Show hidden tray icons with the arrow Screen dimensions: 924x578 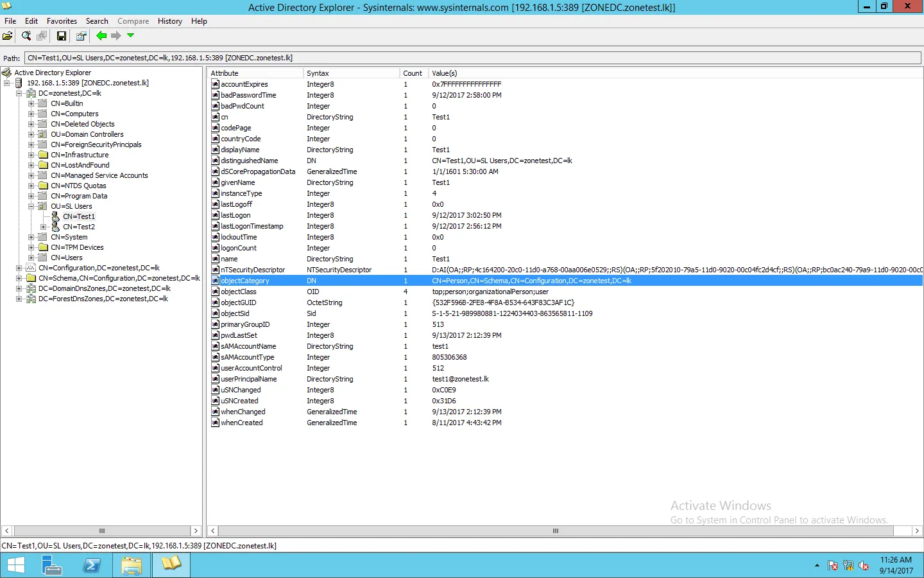tap(817, 566)
